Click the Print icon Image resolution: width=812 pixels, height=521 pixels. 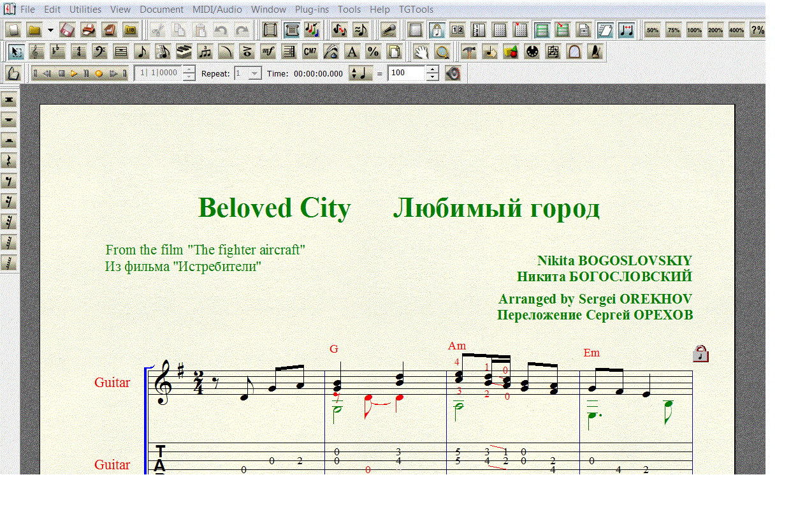89,30
